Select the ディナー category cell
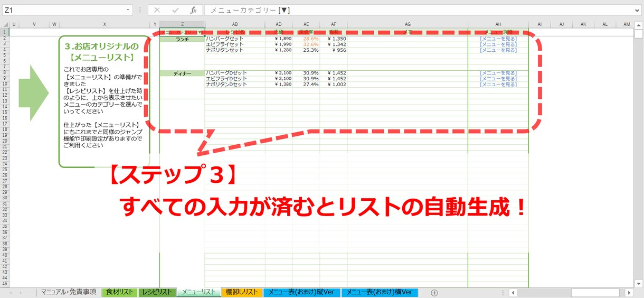Screen dimensions: 644x298 click(182, 73)
